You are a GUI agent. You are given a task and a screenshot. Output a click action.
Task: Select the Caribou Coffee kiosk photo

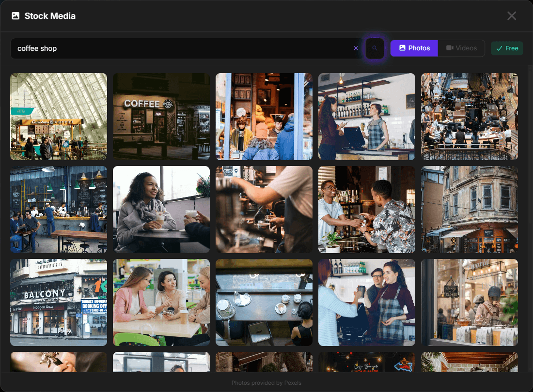(59, 117)
